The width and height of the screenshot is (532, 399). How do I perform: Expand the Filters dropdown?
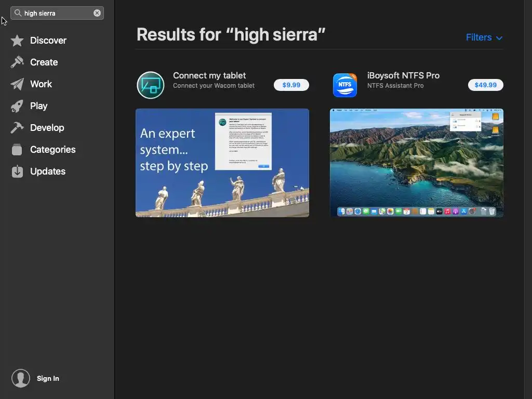point(484,37)
